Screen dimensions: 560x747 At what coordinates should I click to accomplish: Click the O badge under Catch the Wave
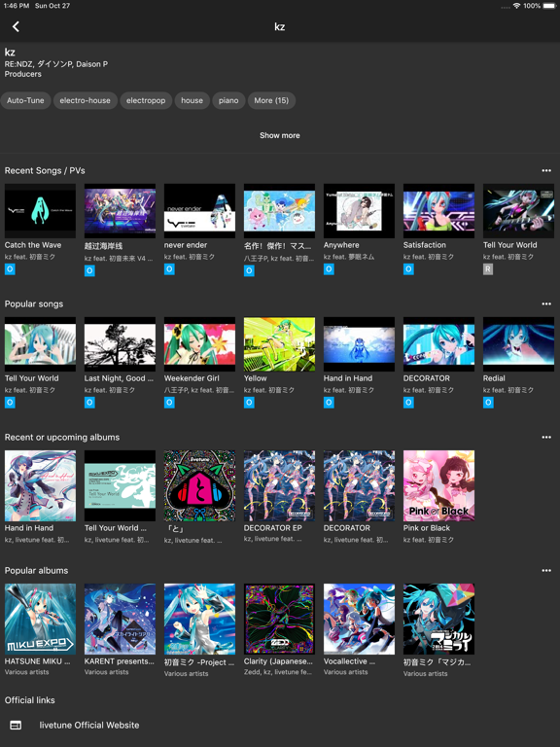tap(10, 269)
